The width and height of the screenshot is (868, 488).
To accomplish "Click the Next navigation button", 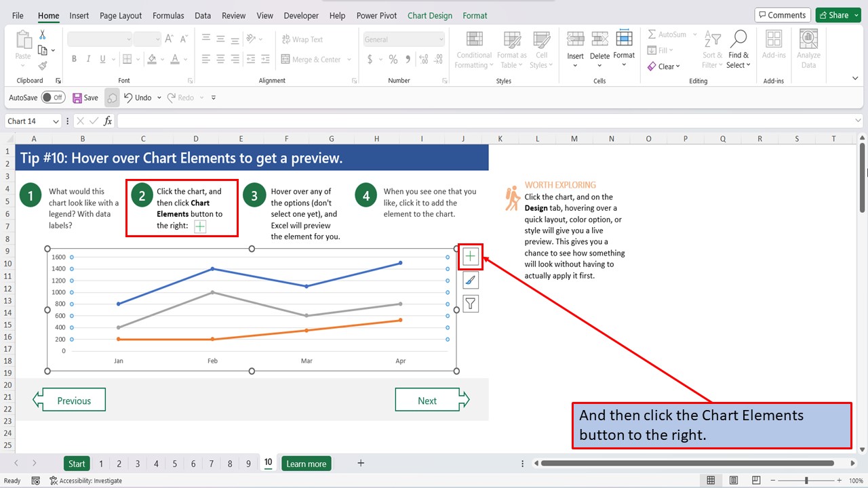I will pos(428,399).
